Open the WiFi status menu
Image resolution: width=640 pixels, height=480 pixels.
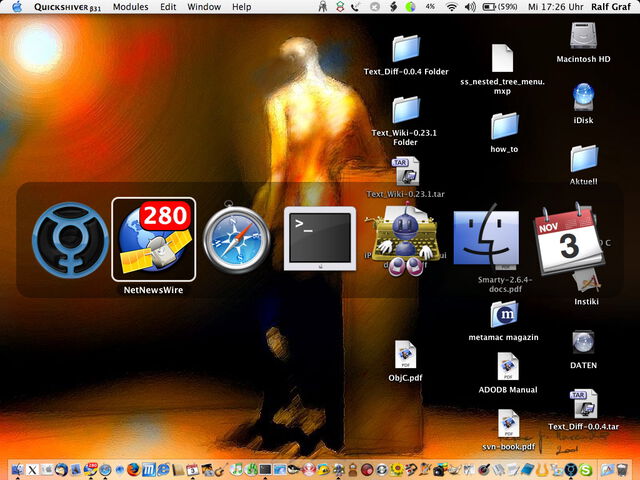pos(451,7)
